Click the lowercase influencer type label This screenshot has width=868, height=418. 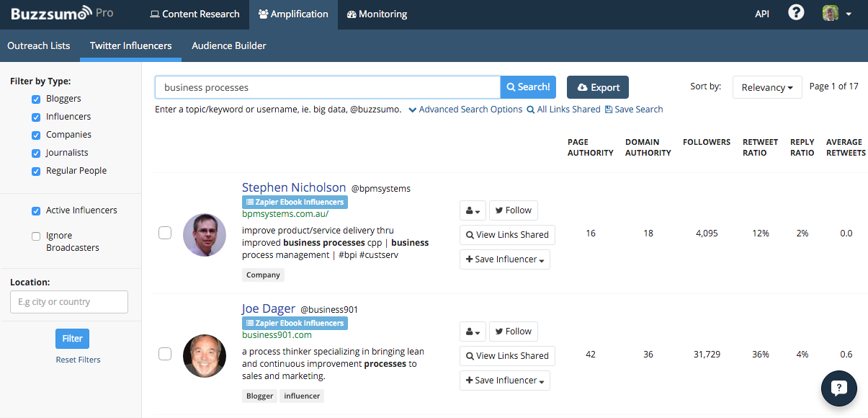point(302,396)
